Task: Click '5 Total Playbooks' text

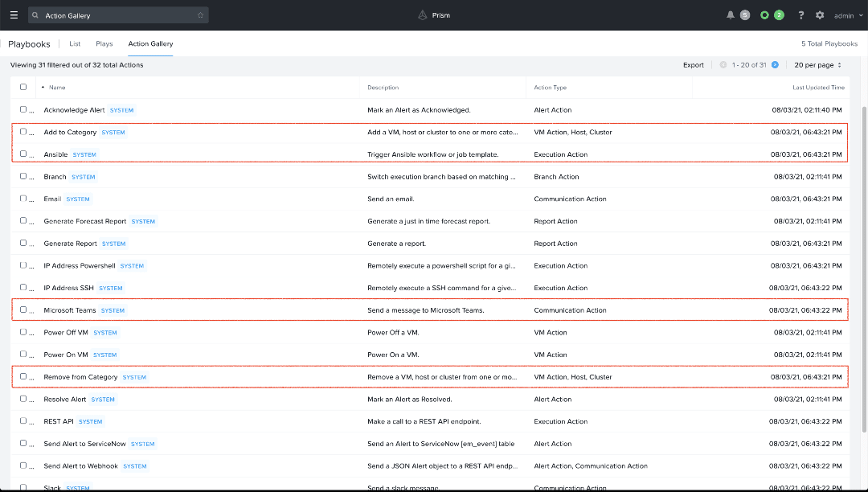Action: pos(829,43)
